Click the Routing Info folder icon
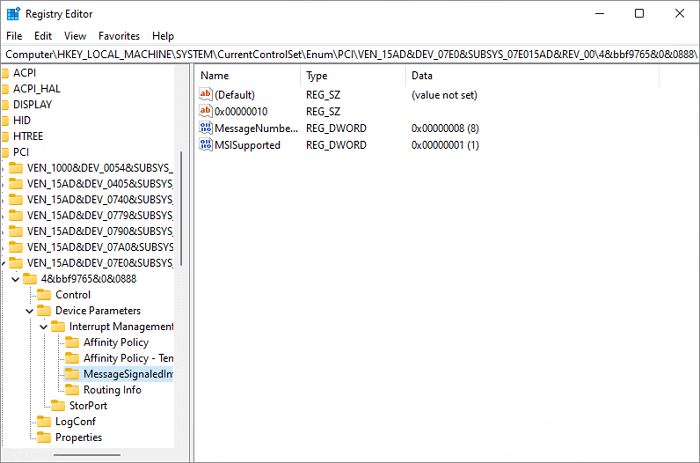This screenshot has height=463, width=700. [72, 390]
